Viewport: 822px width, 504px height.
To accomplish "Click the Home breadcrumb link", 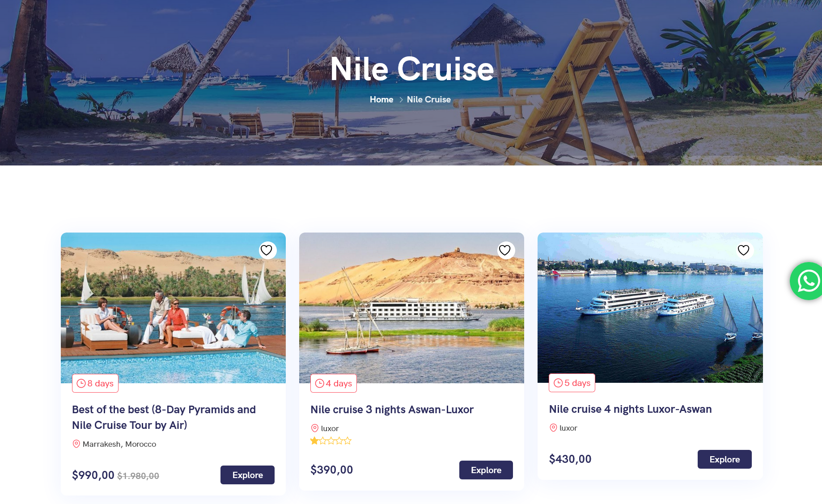I will tap(381, 100).
